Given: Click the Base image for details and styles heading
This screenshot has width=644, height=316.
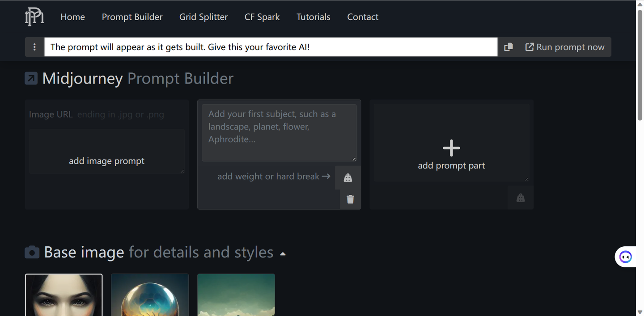Looking at the screenshot, I should pyautogui.click(x=159, y=253).
